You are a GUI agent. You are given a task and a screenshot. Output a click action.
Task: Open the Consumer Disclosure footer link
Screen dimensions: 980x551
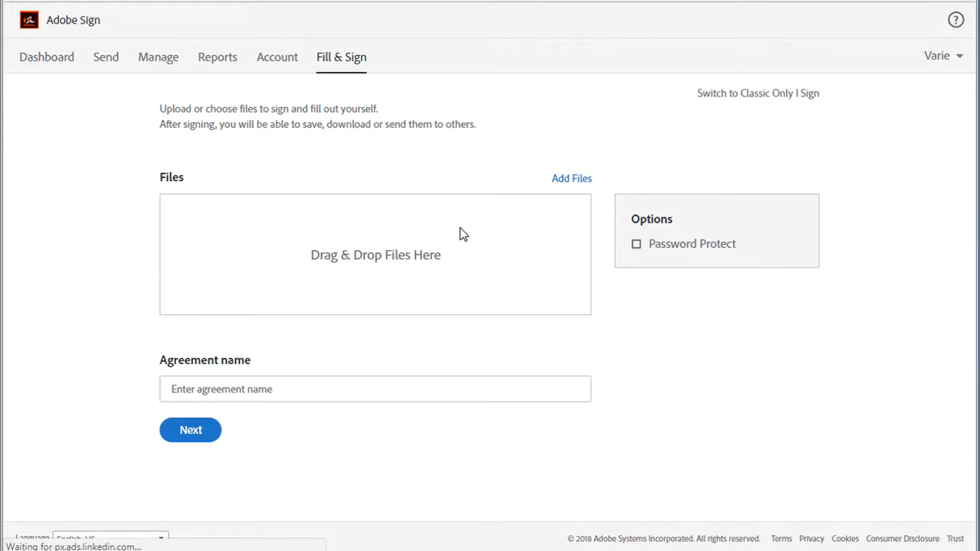[902, 539]
